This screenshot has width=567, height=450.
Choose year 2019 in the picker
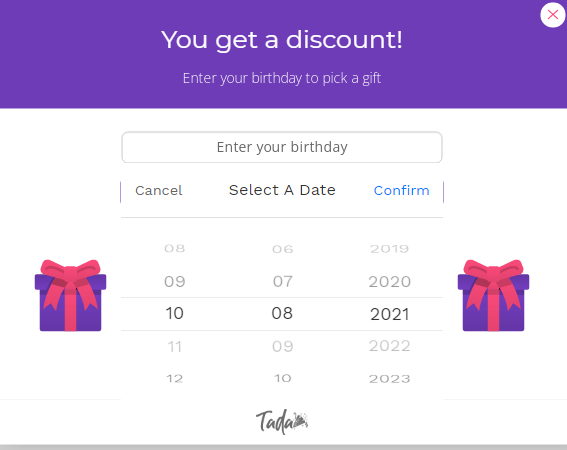coord(390,249)
